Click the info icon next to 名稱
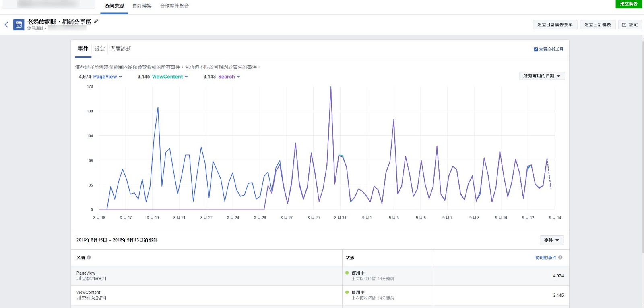The image size is (644, 308). click(x=89, y=257)
